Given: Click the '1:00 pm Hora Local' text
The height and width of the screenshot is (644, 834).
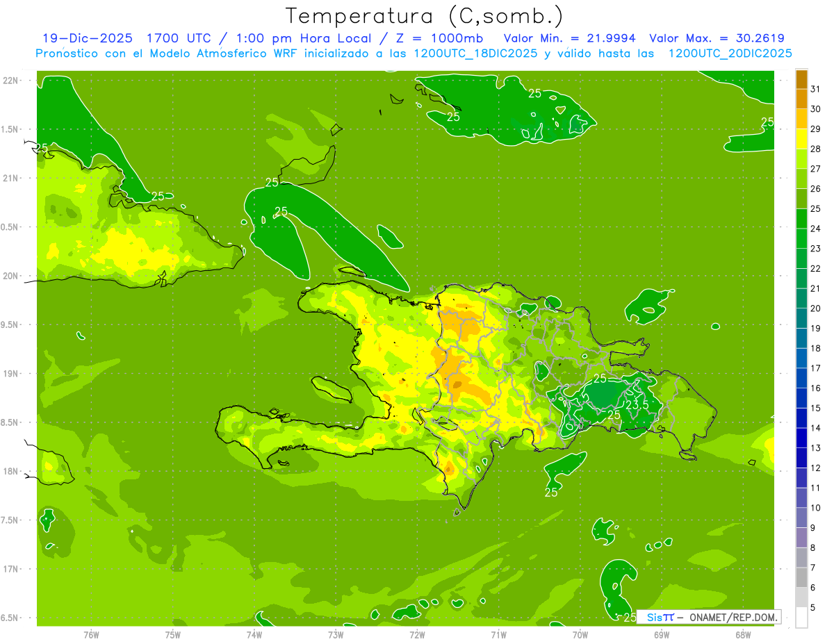Looking at the screenshot, I should point(303,38).
